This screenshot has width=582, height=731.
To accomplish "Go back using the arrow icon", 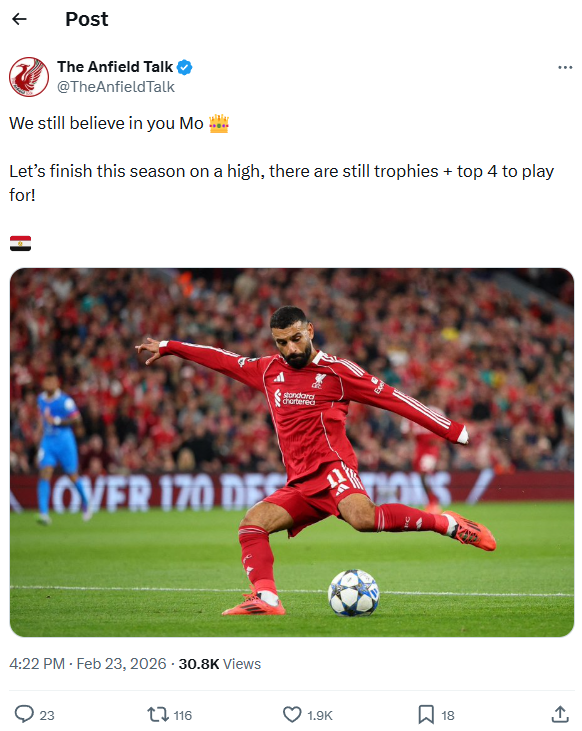I will pos(19,19).
